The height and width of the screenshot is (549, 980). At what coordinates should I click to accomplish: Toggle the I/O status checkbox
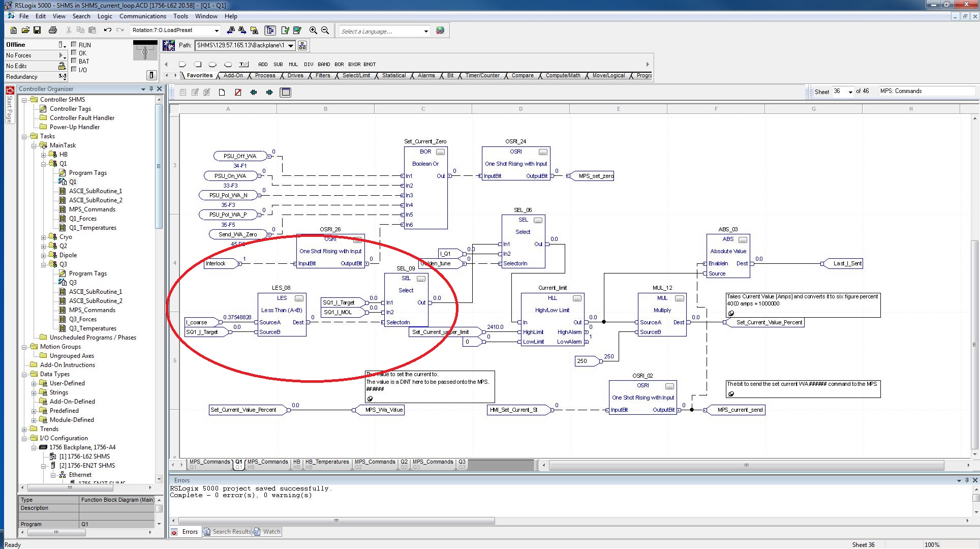point(74,70)
